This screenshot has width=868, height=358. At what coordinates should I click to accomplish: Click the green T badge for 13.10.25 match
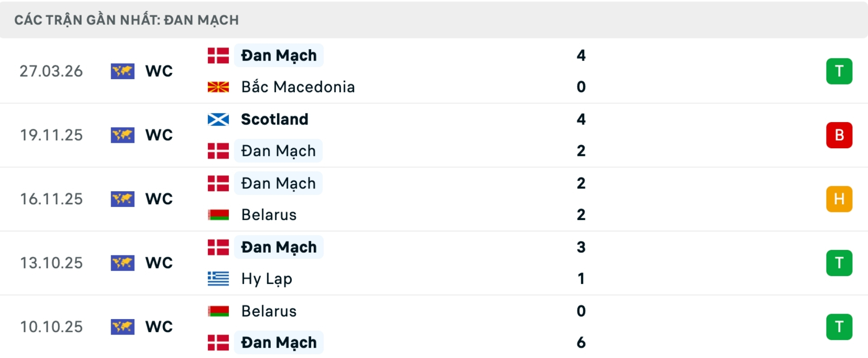[839, 263]
